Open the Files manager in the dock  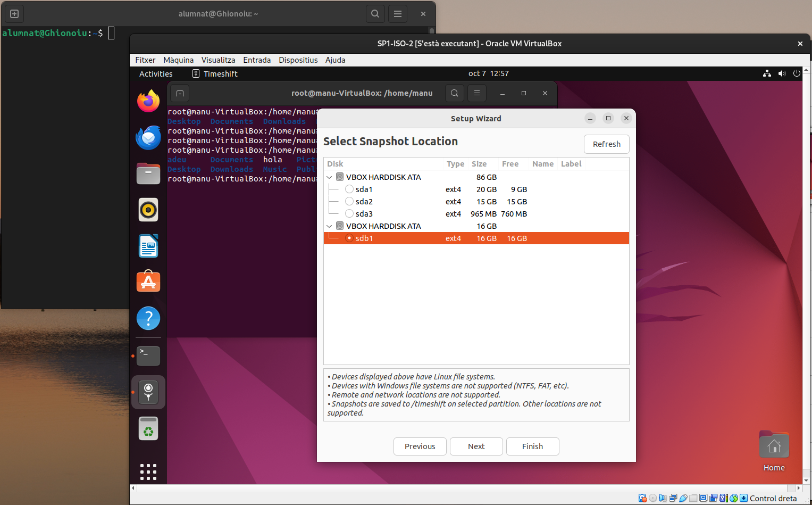pyautogui.click(x=148, y=173)
